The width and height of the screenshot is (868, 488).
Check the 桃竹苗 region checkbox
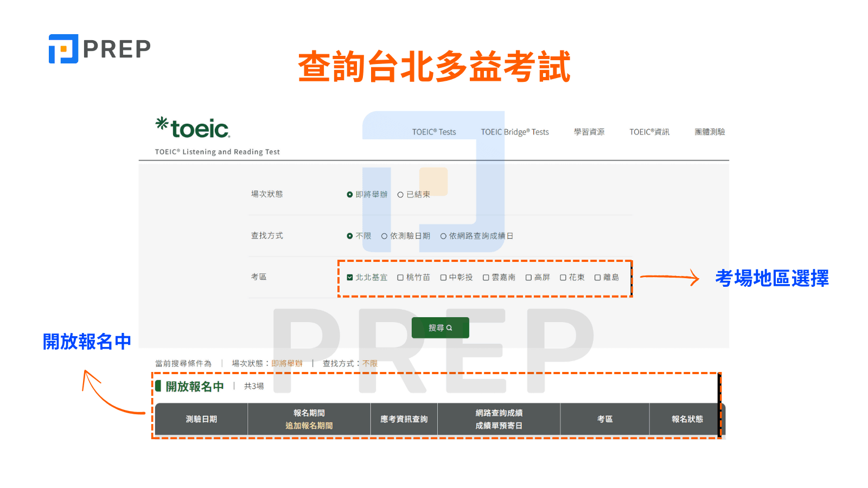tap(400, 277)
